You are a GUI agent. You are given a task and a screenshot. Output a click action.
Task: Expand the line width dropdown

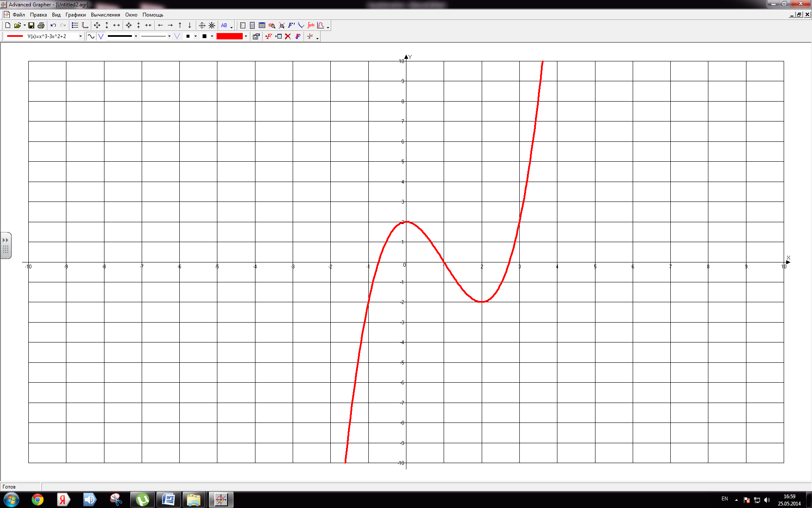coord(136,36)
